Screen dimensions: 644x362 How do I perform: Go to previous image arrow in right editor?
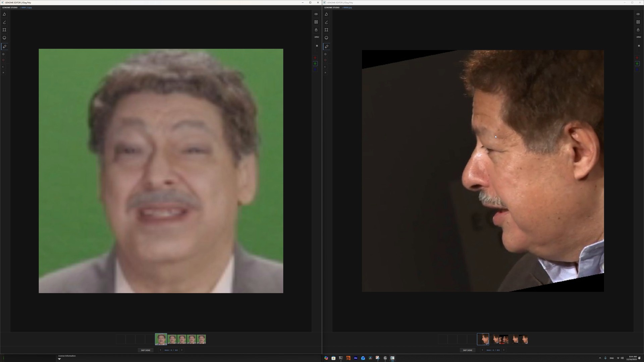pyautogui.click(x=482, y=350)
